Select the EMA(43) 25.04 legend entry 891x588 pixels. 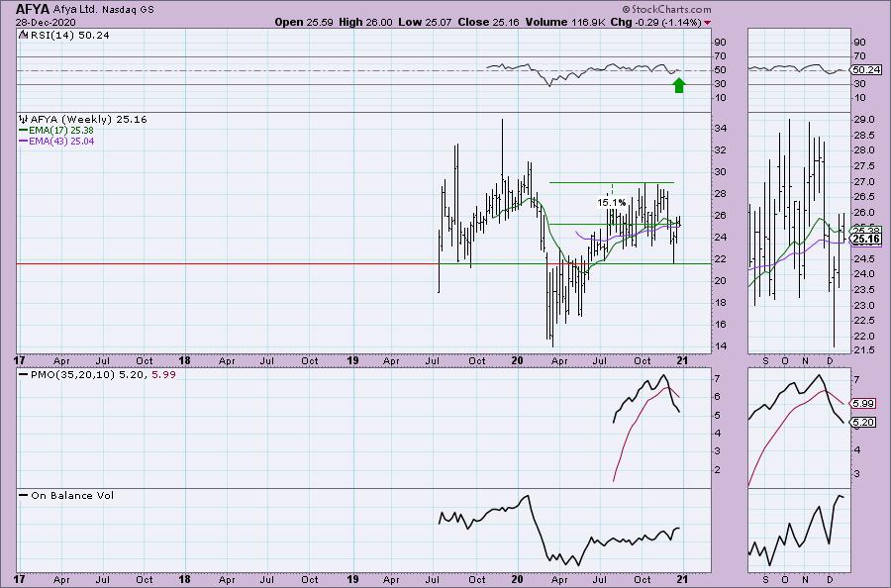(x=61, y=141)
